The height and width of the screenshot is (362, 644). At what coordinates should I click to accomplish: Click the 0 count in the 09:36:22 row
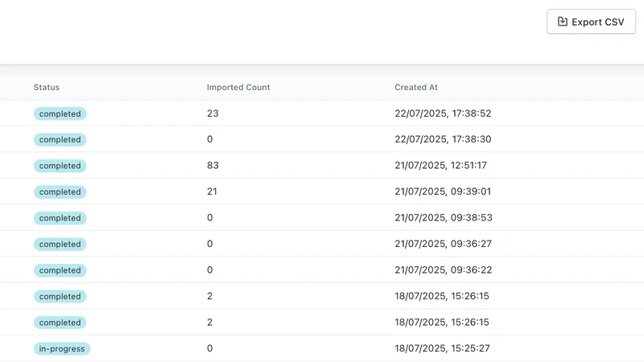pos(210,269)
